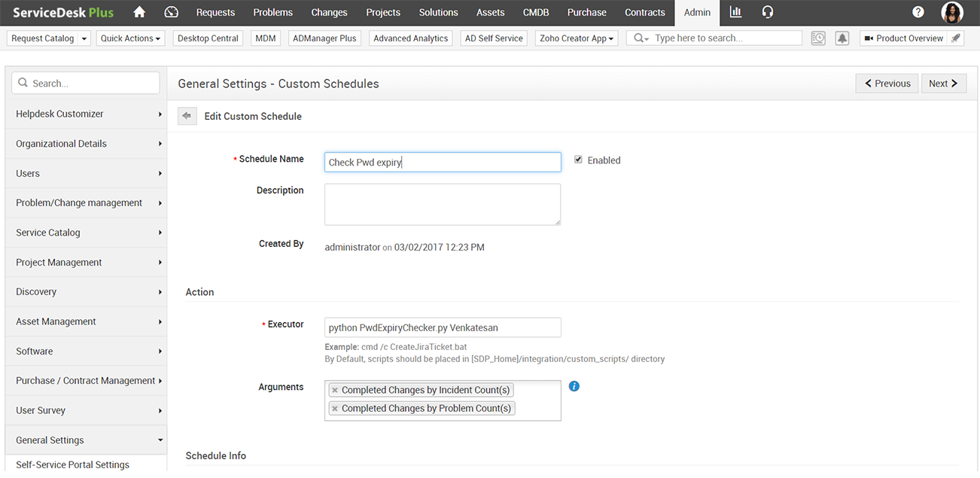Open the notifications bell icon

pyautogui.click(x=842, y=38)
